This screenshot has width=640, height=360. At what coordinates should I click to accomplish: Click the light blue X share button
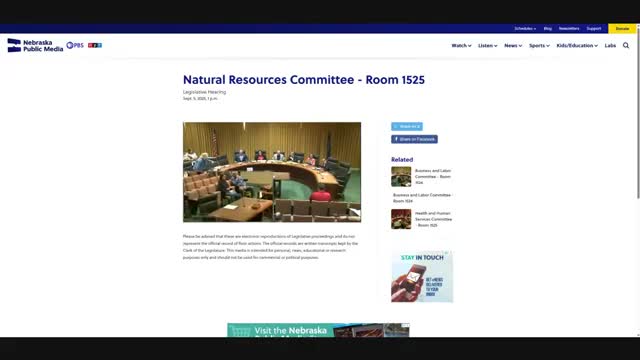(407, 127)
